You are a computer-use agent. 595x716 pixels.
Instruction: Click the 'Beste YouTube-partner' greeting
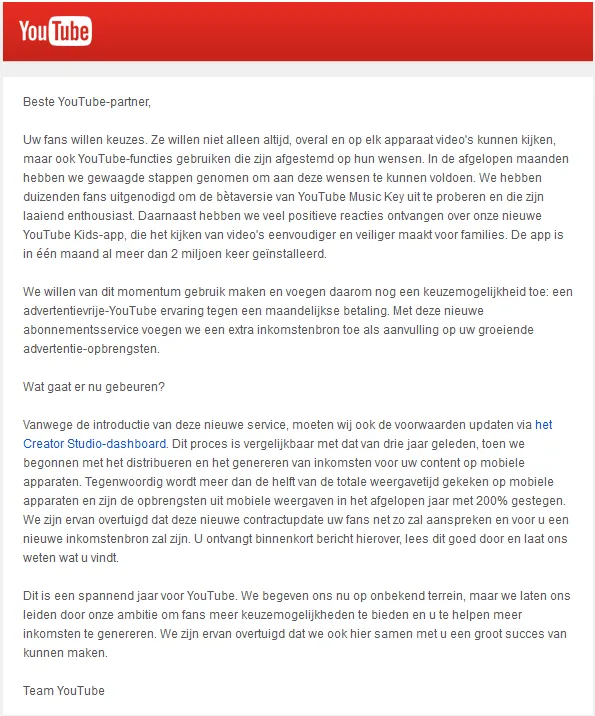pos(87,101)
